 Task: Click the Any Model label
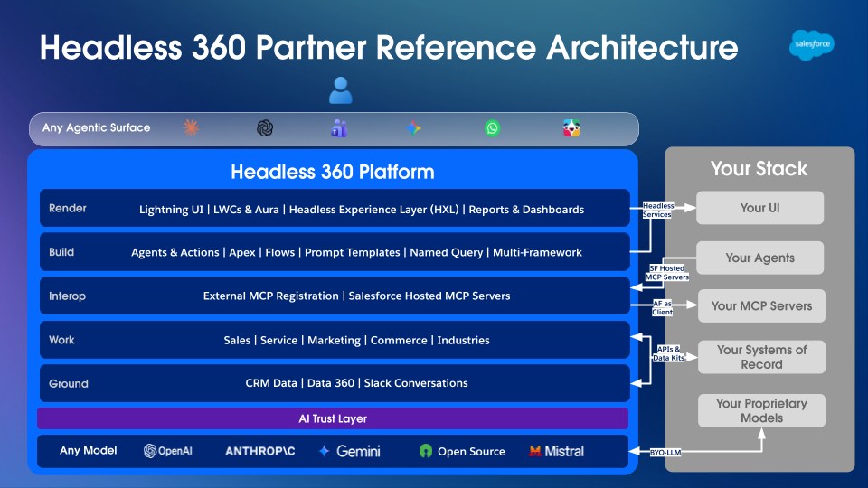click(88, 450)
